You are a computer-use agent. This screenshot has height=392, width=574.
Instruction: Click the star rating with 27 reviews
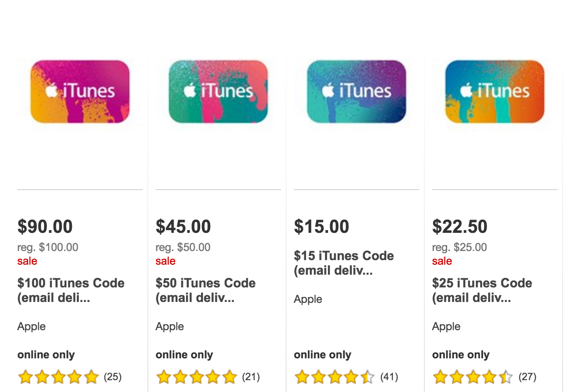[x=473, y=377]
